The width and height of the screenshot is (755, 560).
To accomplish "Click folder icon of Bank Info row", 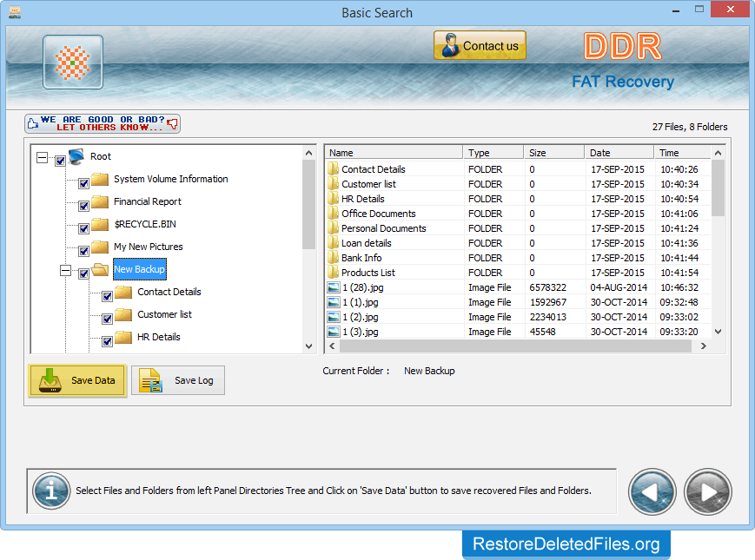I will tap(334, 257).
